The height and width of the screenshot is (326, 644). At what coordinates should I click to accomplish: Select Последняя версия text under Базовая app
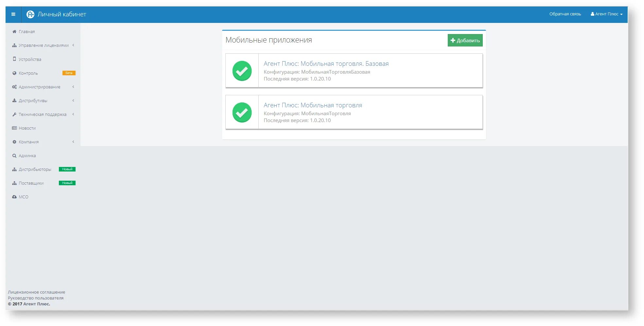point(297,79)
